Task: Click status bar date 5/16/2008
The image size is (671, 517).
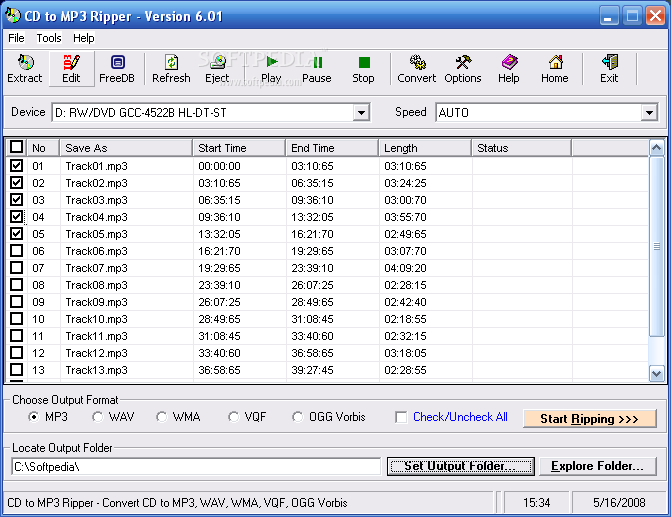Action: tap(619, 502)
